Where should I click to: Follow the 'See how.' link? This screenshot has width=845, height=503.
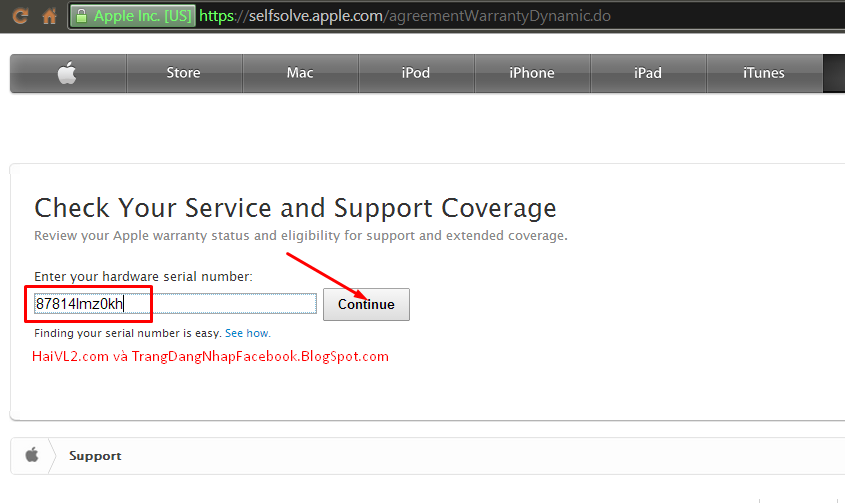point(248,333)
